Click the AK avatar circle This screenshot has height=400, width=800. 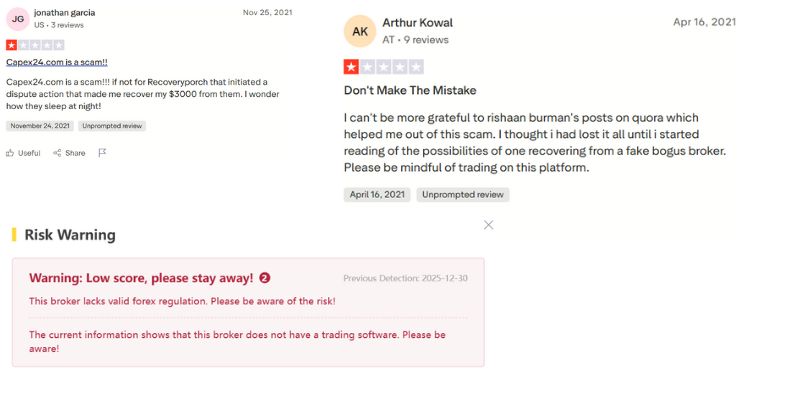point(360,31)
